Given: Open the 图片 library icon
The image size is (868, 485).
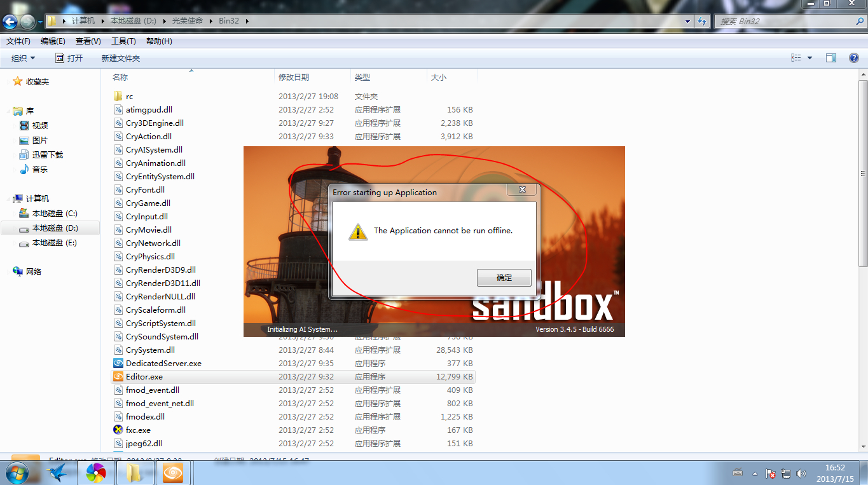Looking at the screenshot, I should click(24, 140).
